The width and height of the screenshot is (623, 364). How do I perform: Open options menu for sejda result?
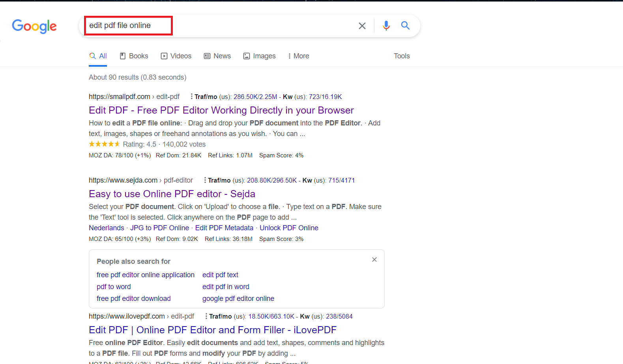pyautogui.click(x=205, y=180)
